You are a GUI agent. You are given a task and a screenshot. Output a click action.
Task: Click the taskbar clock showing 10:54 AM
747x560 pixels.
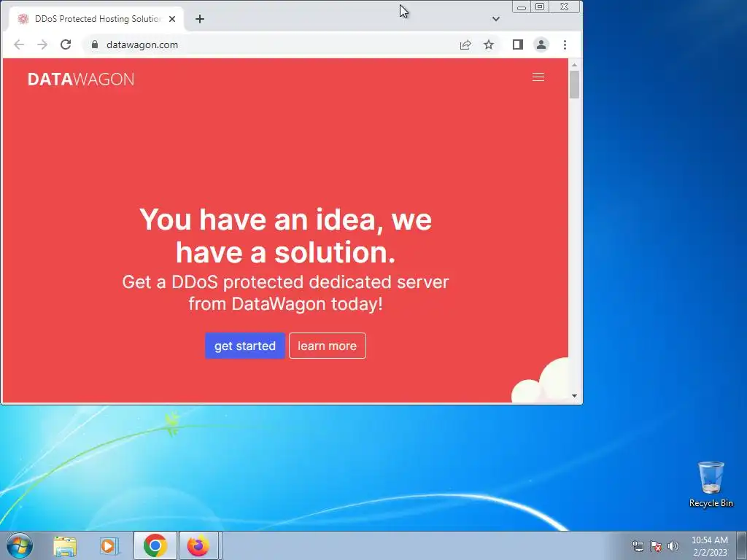(x=710, y=546)
